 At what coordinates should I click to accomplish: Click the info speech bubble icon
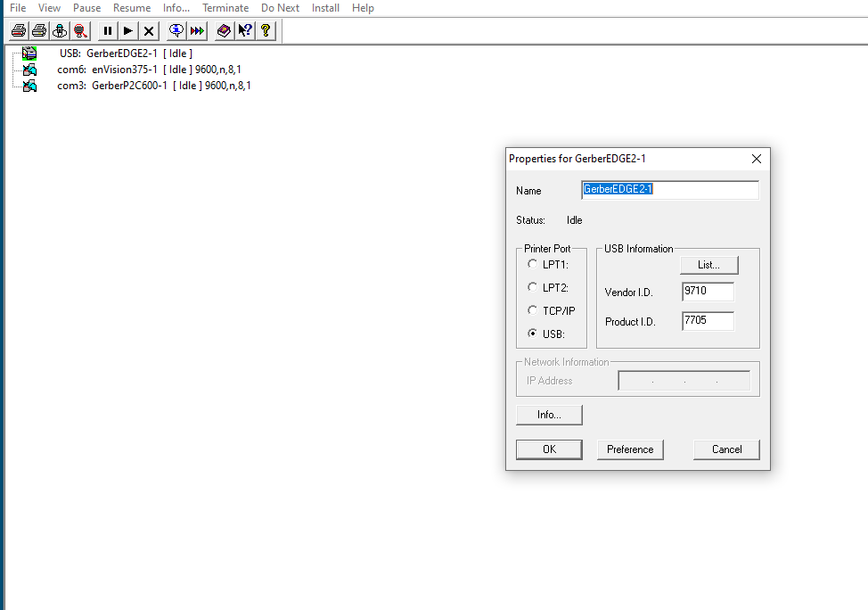click(x=176, y=30)
